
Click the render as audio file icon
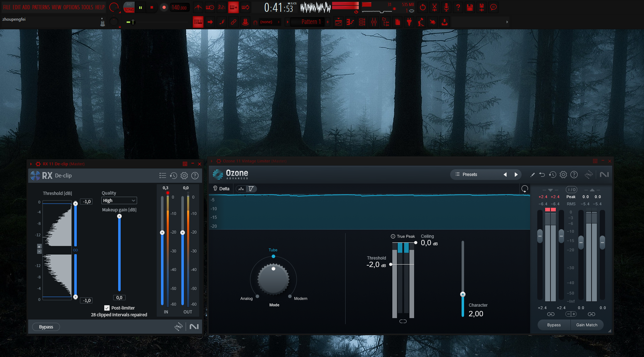[482, 7]
